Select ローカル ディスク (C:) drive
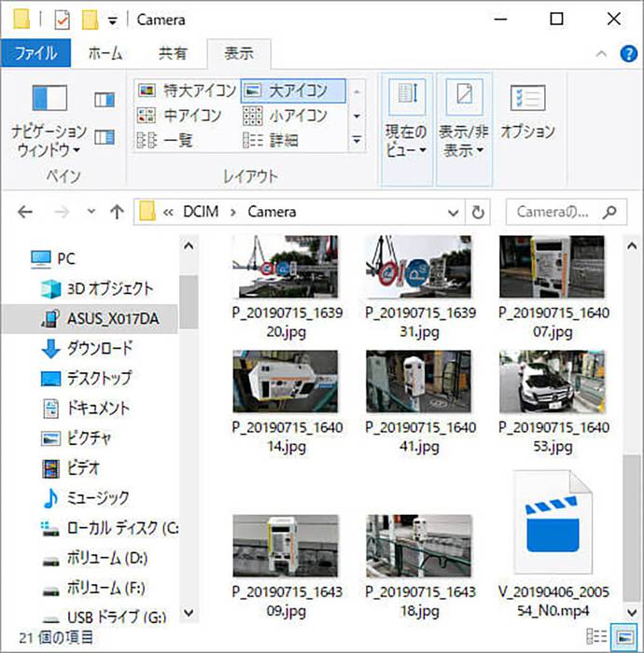Viewport: 644px width, 653px height. click(109, 529)
